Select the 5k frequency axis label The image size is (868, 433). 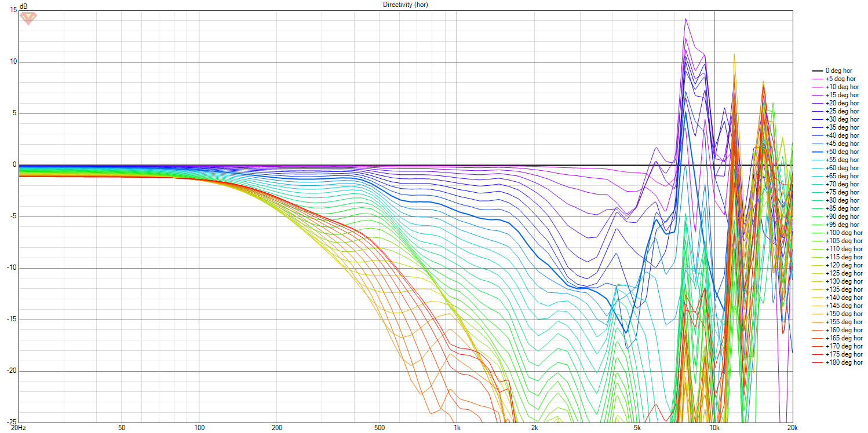tap(637, 428)
